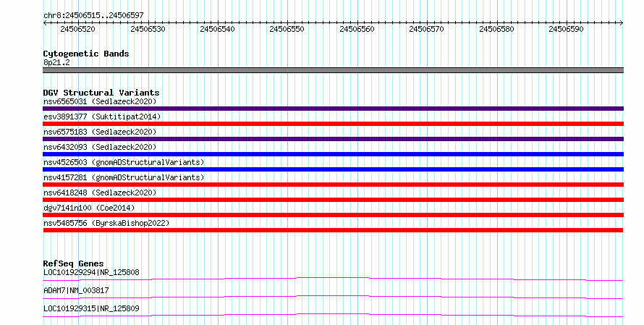Viewport: 644px width, 325px height.
Task: Select the gray 8p21.2 cytoband bar
Action: (333, 70)
